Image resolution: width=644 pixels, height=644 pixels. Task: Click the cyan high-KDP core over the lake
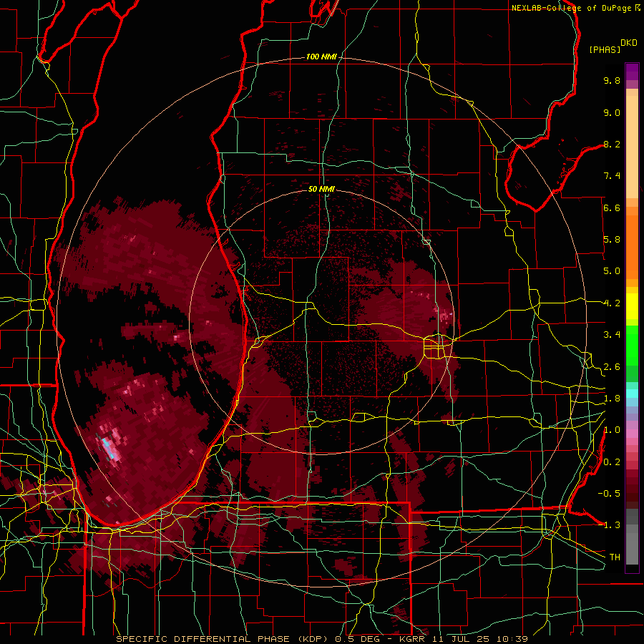107,447
